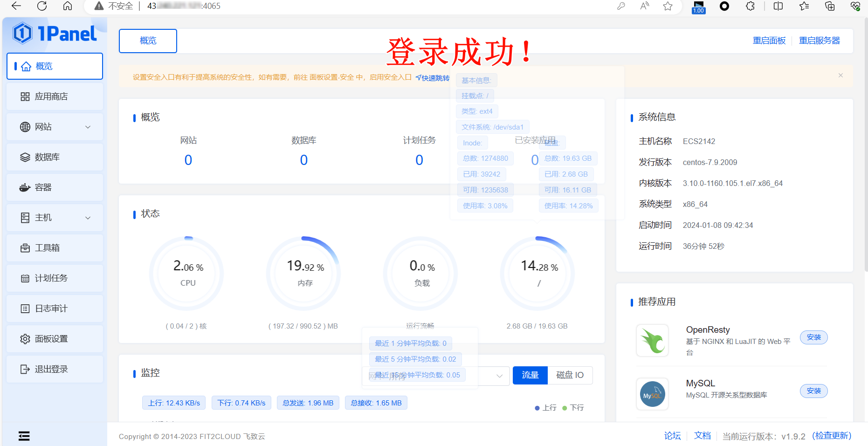Click the 计划任务 count of 0
The width and height of the screenshot is (868, 446).
click(x=420, y=160)
